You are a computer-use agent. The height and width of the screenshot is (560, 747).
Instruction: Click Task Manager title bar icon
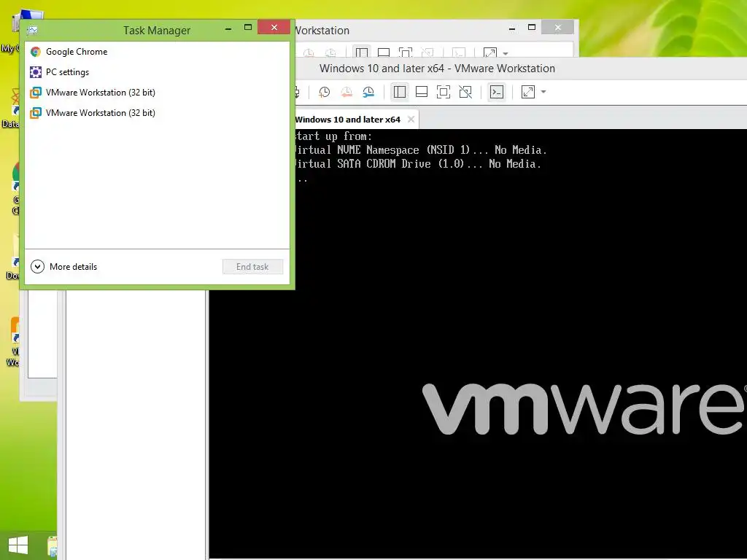pos(33,31)
